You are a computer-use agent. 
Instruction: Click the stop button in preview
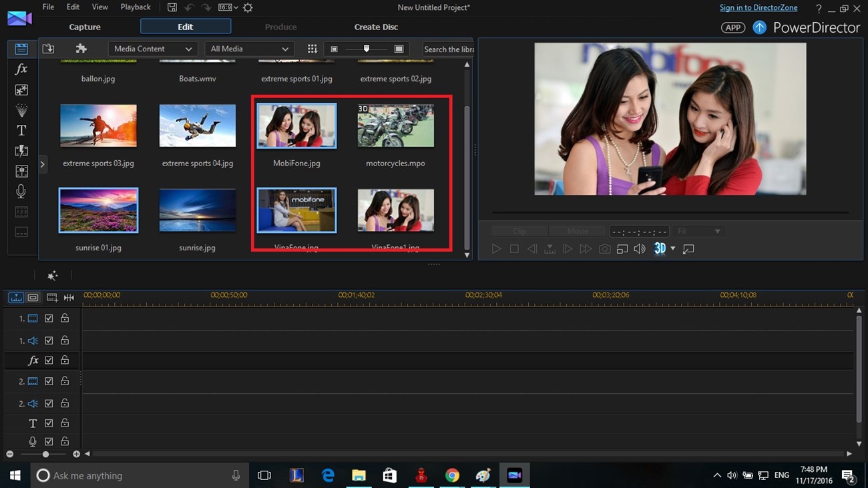coord(514,249)
